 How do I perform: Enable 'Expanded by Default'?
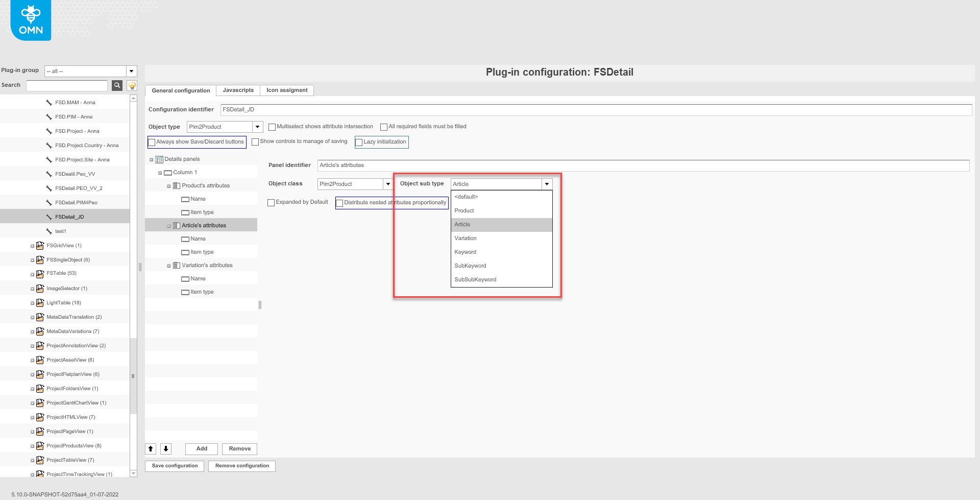pyautogui.click(x=271, y=202)
